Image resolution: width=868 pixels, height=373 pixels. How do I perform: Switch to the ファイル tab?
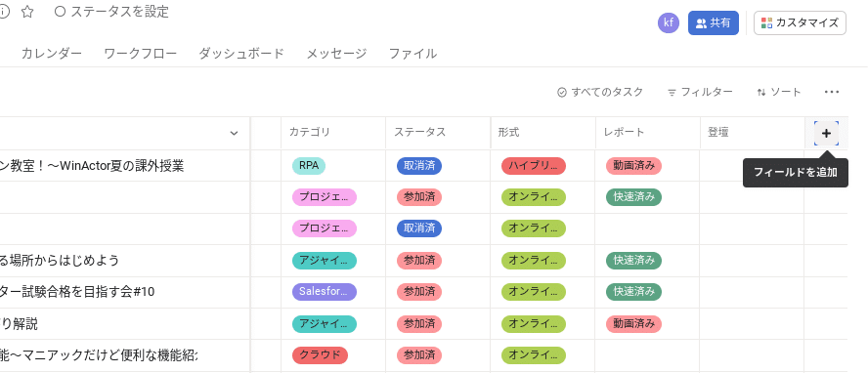coord(412,54)
